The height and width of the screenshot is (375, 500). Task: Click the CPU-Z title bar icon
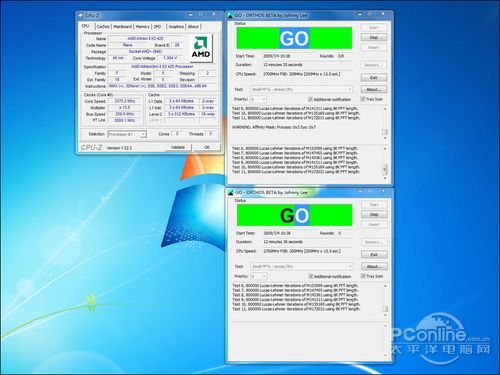[x=80, y=16]
